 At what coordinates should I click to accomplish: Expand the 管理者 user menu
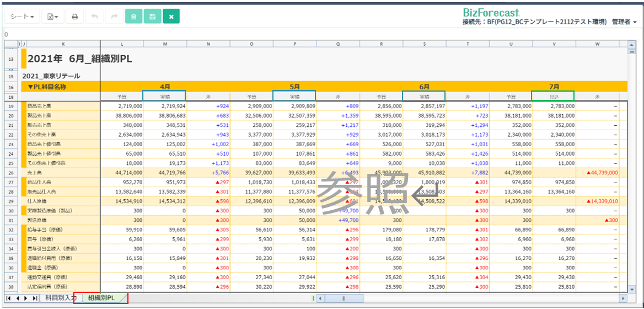(624, 22)
